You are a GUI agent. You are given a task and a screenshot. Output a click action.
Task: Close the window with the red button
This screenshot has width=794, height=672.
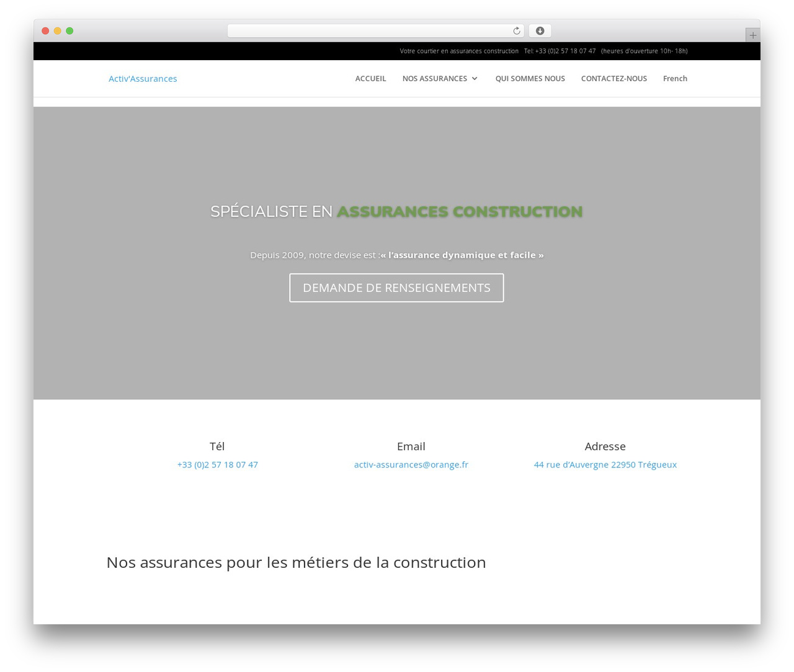45,31
